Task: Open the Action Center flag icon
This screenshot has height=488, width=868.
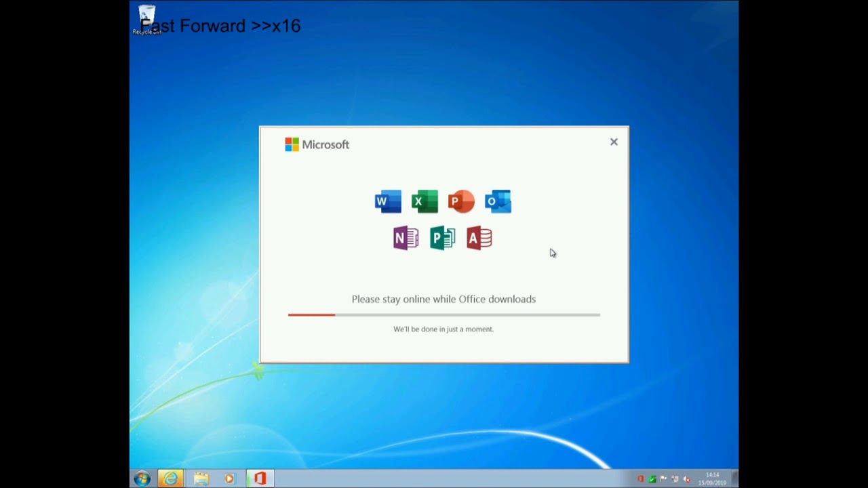Action: [x=663, y=479]
